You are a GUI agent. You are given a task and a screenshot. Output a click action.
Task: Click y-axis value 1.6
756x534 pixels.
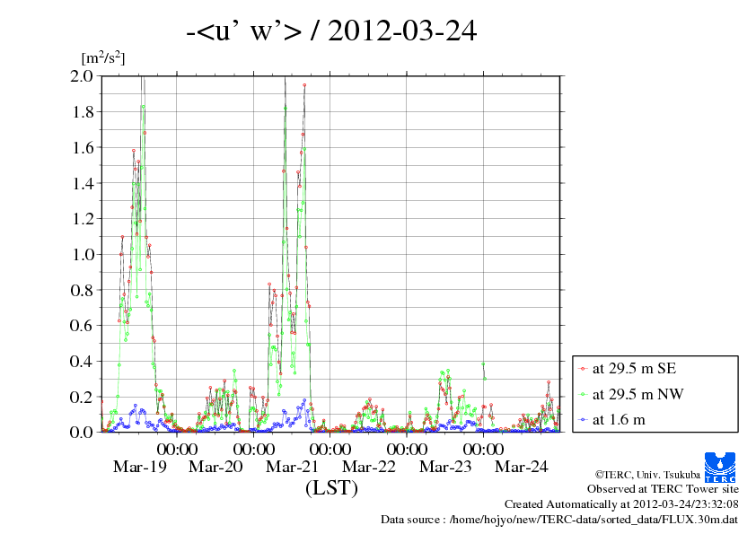[x=82, y=147]
